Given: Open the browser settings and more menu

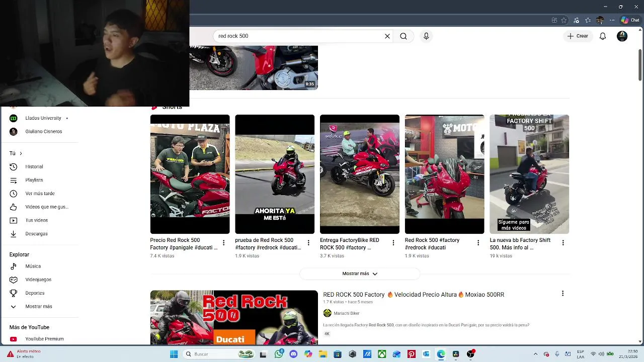Looking at the screenshot, I should (612, 20).
